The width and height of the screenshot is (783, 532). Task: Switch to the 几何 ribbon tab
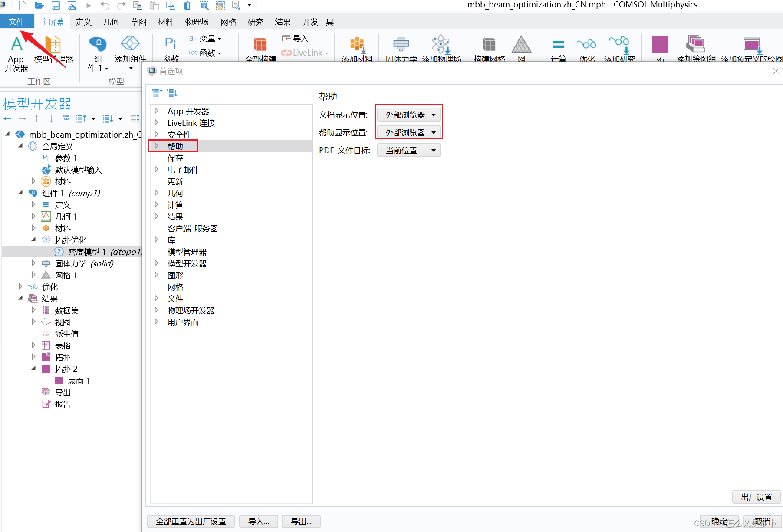(x=111, y=22)
